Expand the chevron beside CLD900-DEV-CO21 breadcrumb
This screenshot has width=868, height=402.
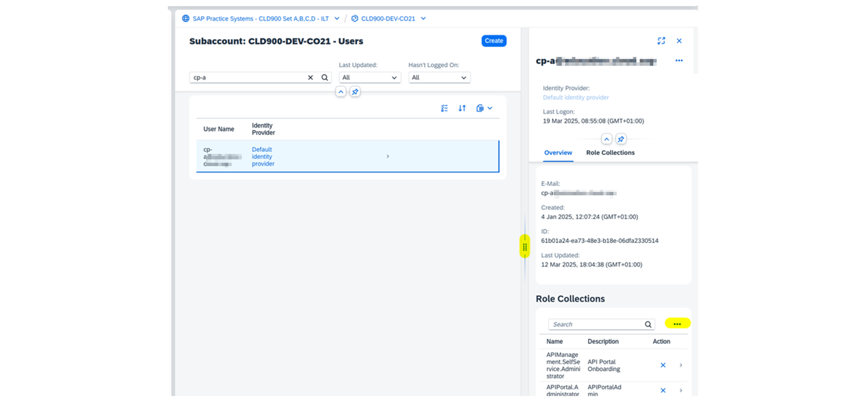click(x=423, y=18)
